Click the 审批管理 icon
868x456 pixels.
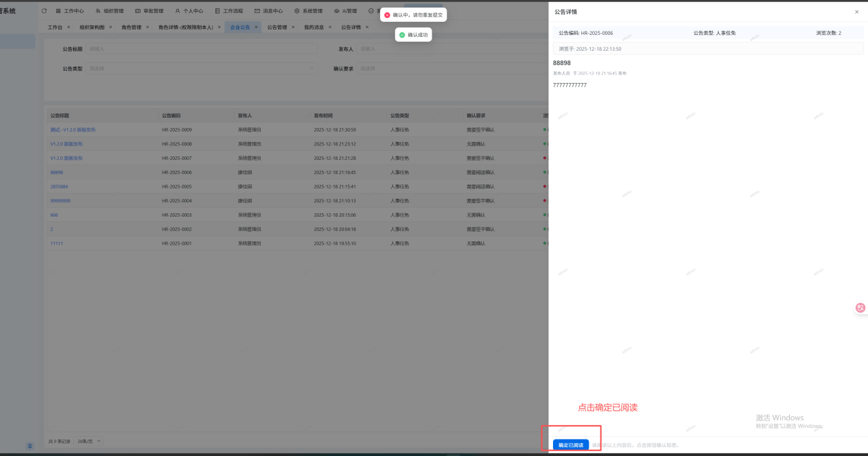click(138, 11)
